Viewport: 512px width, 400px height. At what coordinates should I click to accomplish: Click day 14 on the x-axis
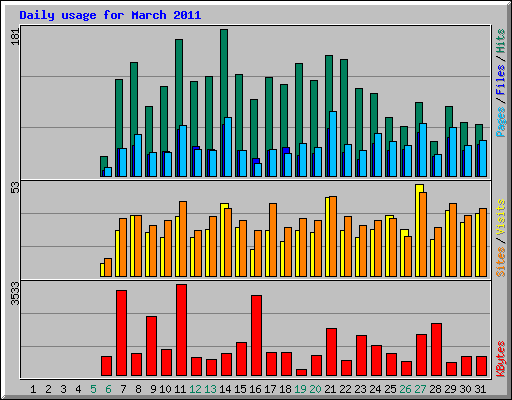225,389
